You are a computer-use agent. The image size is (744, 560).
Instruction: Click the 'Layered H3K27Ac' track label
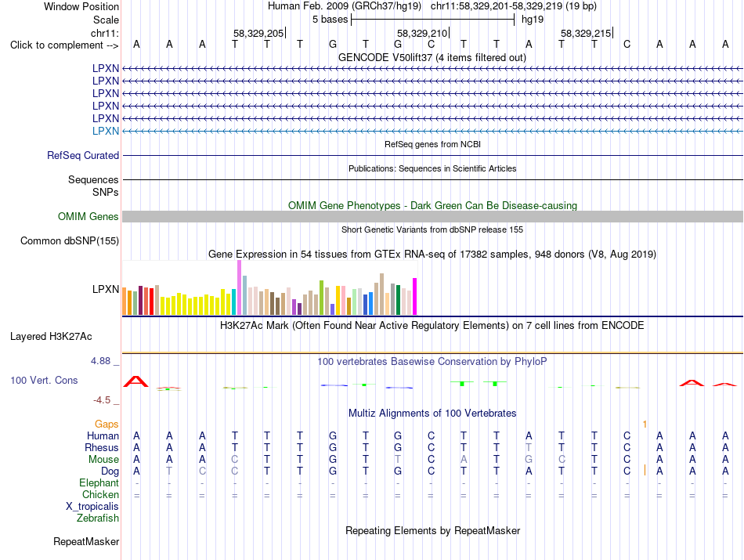coord(51,337)
